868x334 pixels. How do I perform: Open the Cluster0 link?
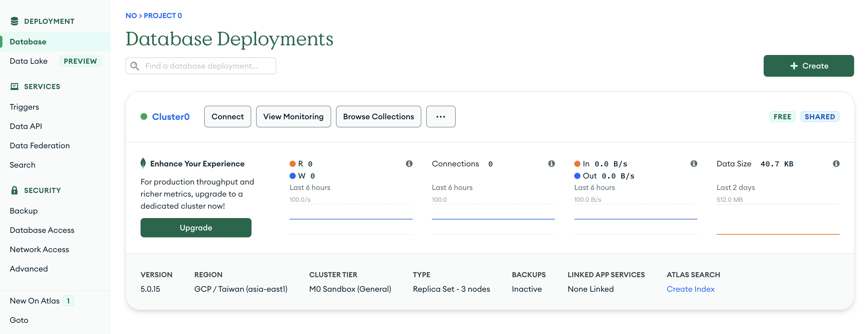click(x=171, y=117)
